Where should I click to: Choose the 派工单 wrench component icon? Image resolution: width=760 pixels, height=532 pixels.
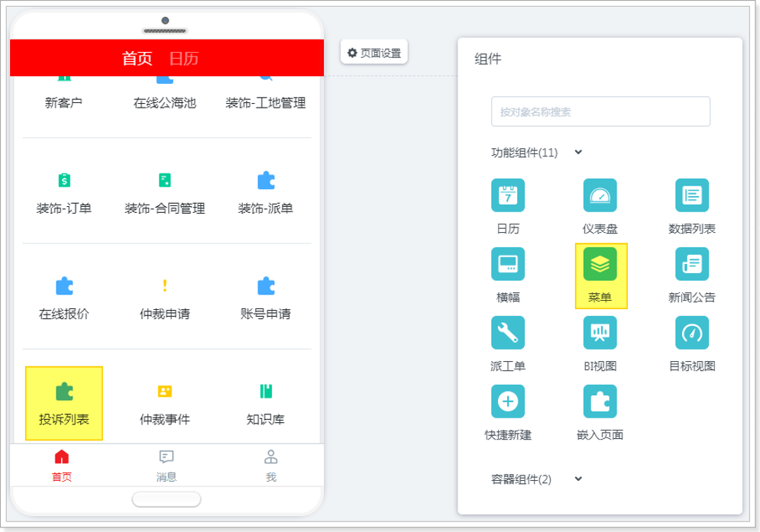pyautogui.click(x=508, y=333)
